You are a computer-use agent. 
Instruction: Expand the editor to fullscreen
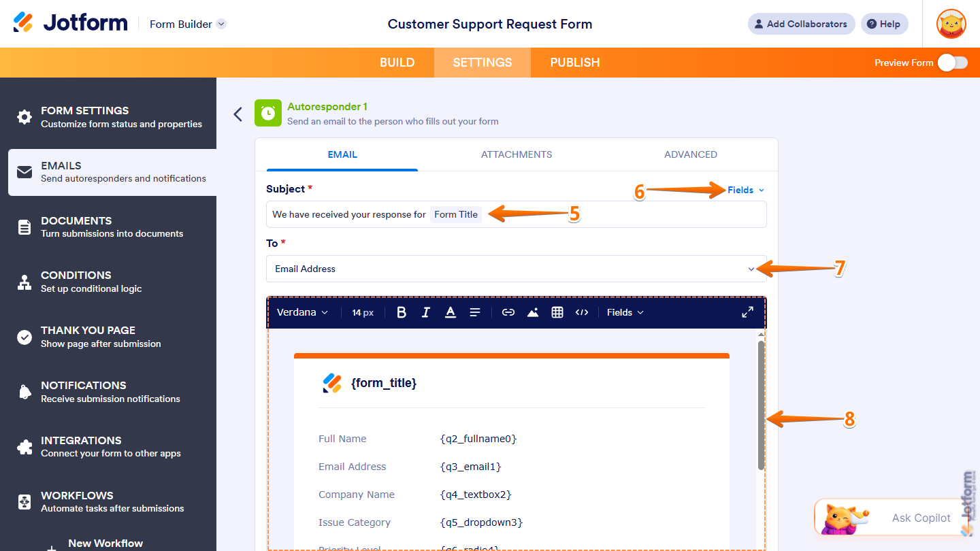(x=747, y=312)
